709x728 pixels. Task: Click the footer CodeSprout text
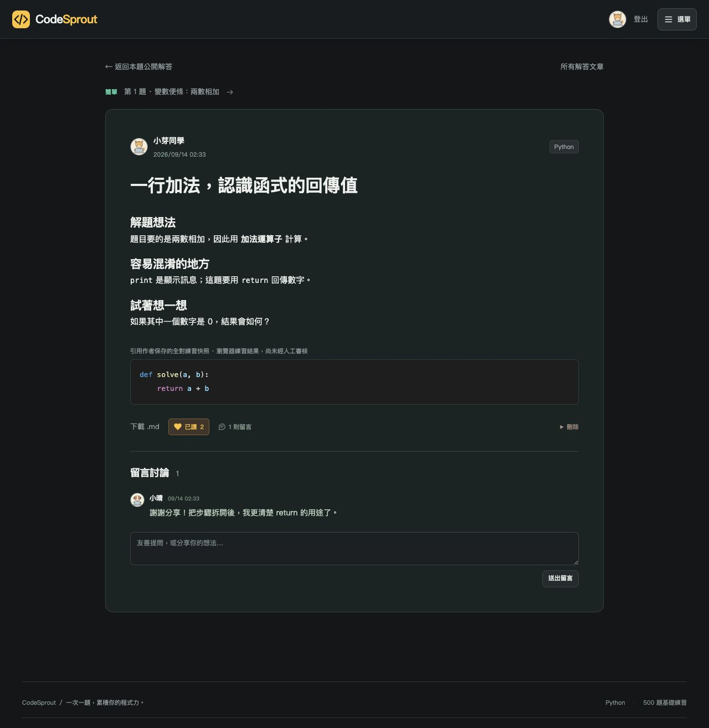(39, 703)
